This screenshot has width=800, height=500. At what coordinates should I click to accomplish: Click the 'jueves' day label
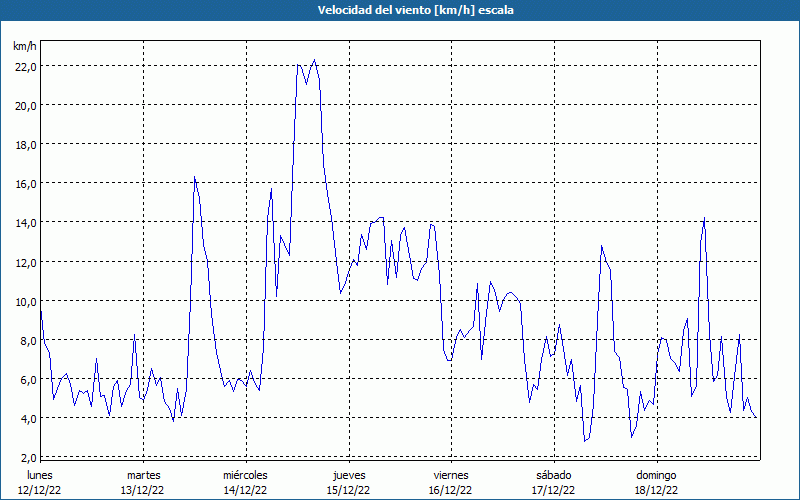click(349, 475)
